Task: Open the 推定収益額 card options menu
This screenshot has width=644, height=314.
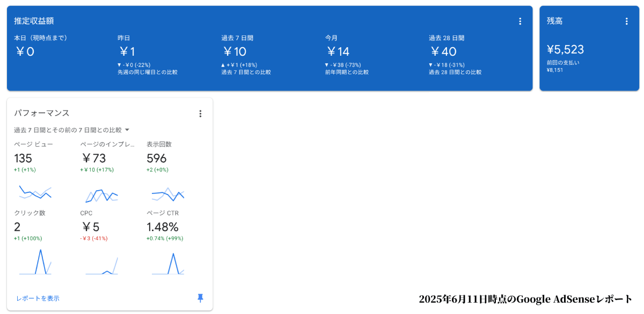Action: (519, 21)
